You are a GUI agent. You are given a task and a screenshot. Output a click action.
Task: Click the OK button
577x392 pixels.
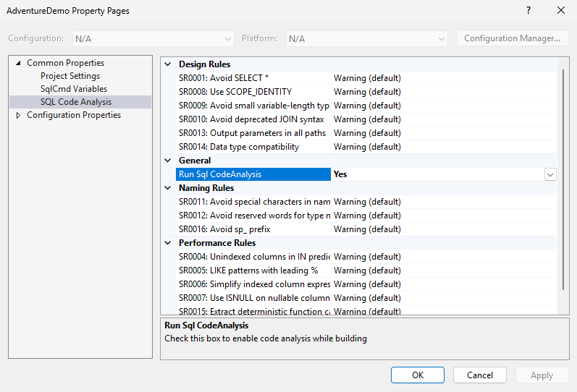point(418,375)
